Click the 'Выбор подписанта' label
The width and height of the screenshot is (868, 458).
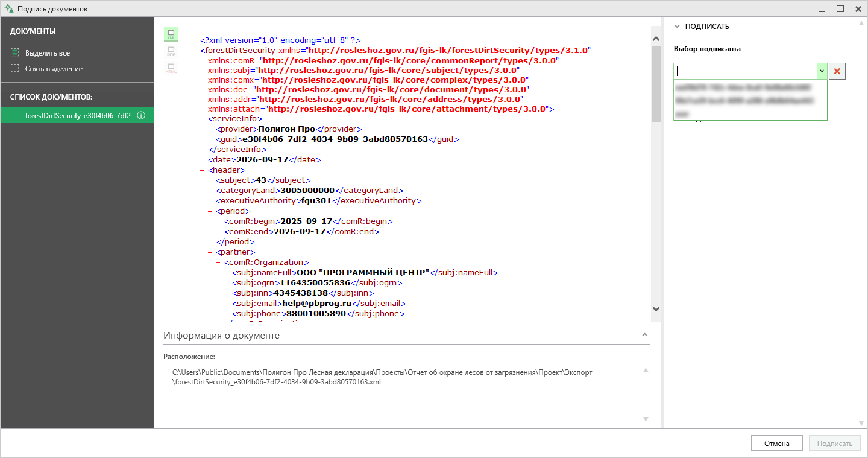tap(707, 49)
